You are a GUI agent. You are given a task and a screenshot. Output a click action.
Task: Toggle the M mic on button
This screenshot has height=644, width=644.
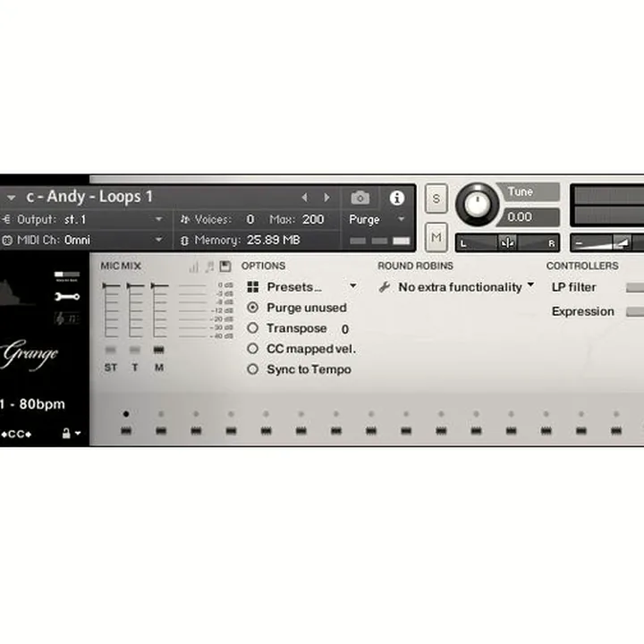(x=158, y=350)
